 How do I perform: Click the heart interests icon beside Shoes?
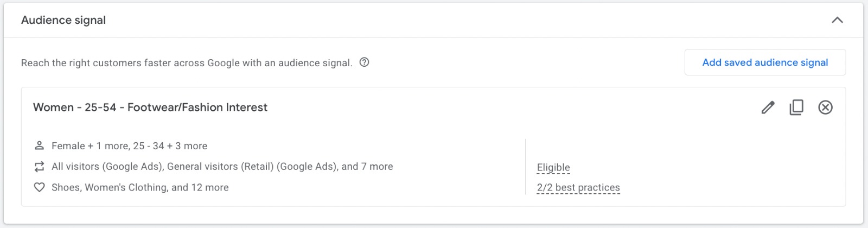[x=39, y=187]
